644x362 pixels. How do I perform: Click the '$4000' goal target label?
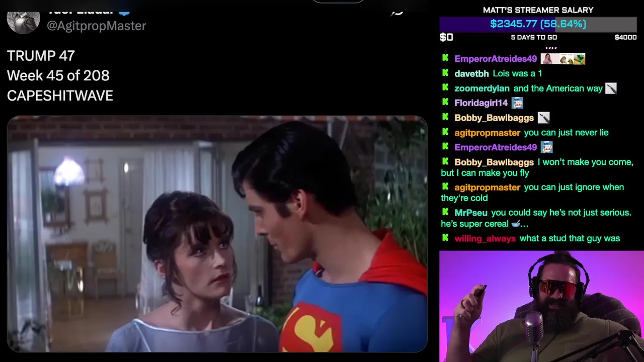625,37
